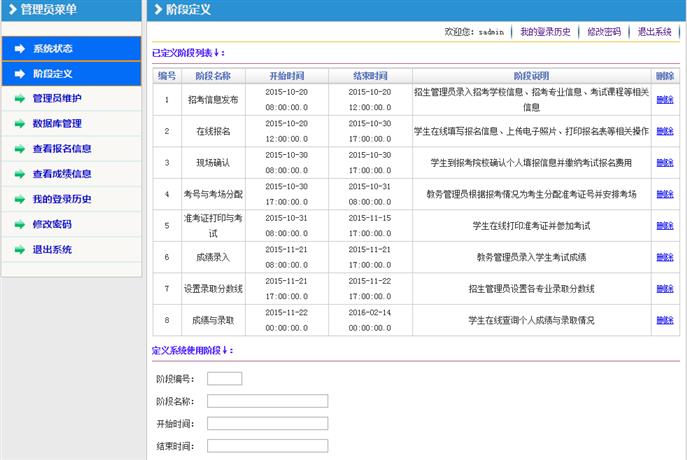The image size is (687, 460).
Task: Select 阶段定义 menu item
Action: point(71,74)
